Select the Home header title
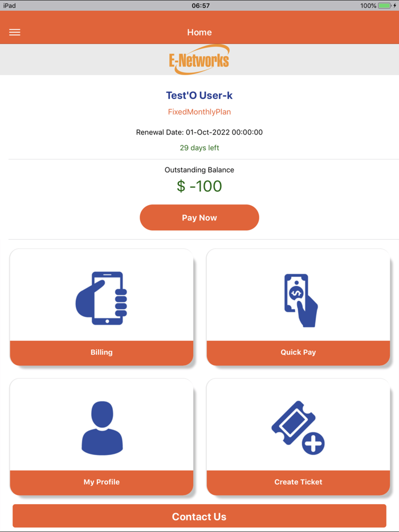Image resolution: width=399 pixels, height=532 pixels. [199, 32]
